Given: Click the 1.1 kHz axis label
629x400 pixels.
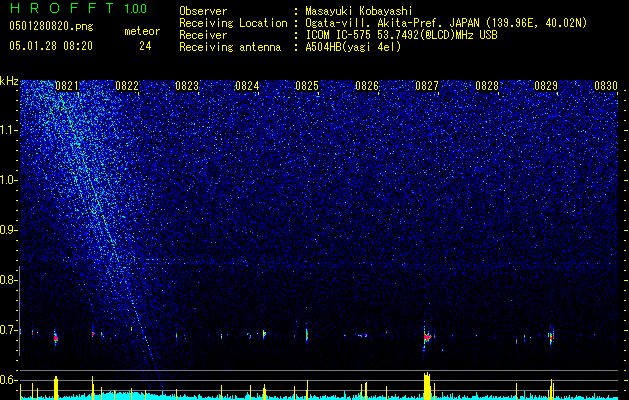Looking at the screenshot, I should coord(9,130).
